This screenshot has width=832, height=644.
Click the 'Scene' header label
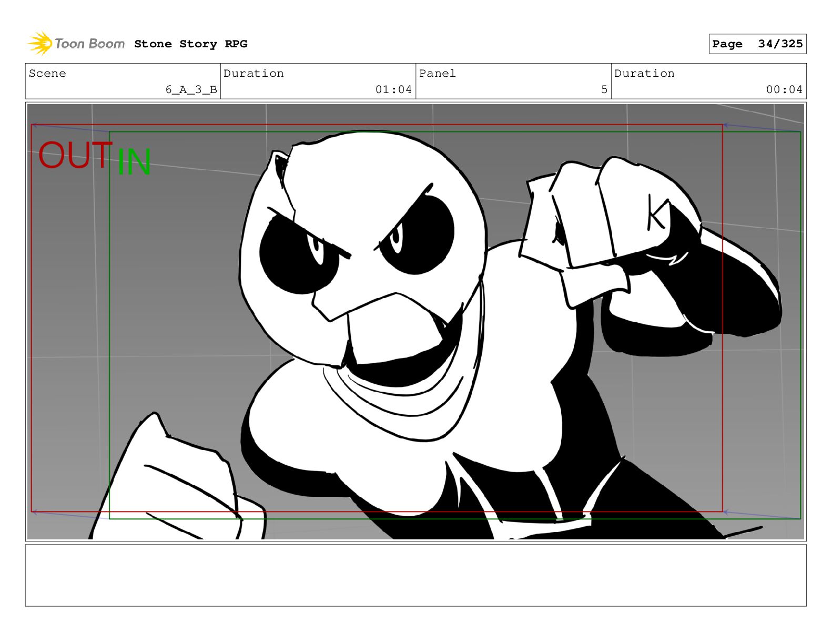(x=47, y=74)
